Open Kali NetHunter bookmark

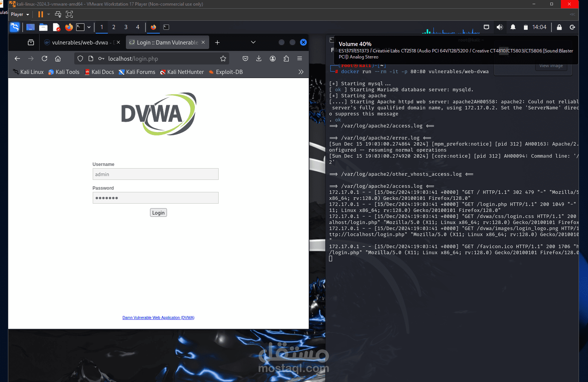click(x=182, y=72)
